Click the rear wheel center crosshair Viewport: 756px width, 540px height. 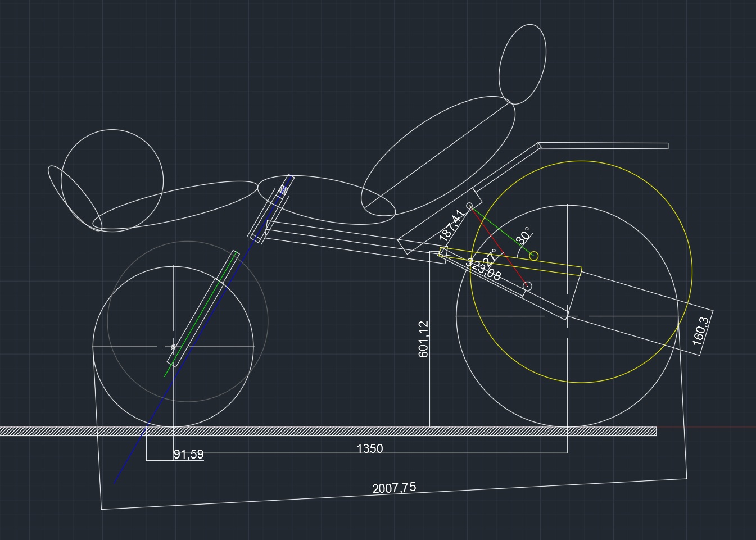coord(567,316)
